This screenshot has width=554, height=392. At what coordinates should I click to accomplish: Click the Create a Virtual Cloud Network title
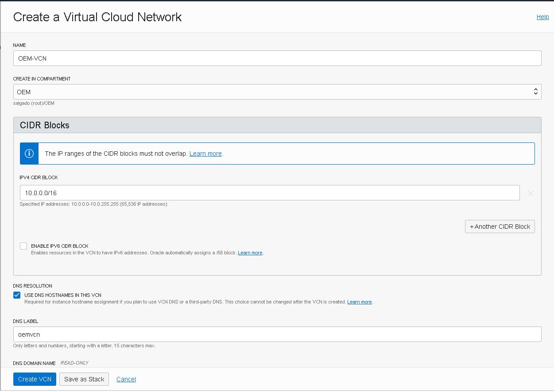click(x=97, y=17)
